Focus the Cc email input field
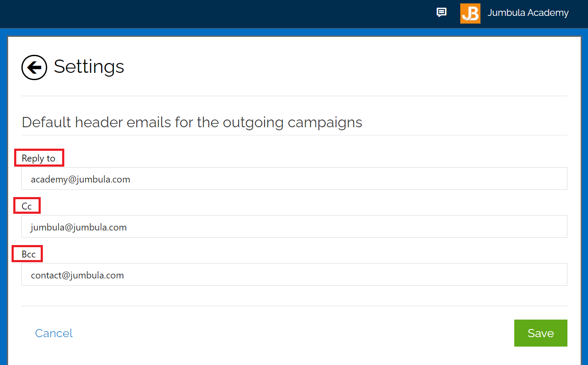 pos(294,227)
